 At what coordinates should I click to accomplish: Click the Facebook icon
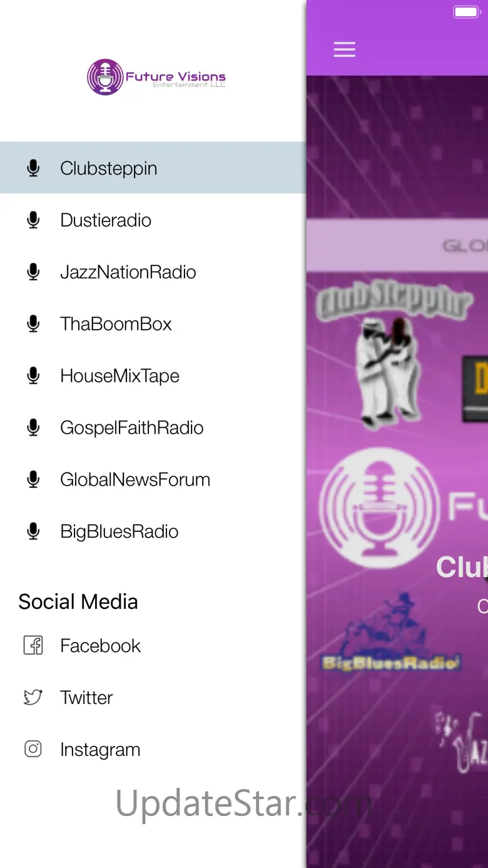point(33,645)
